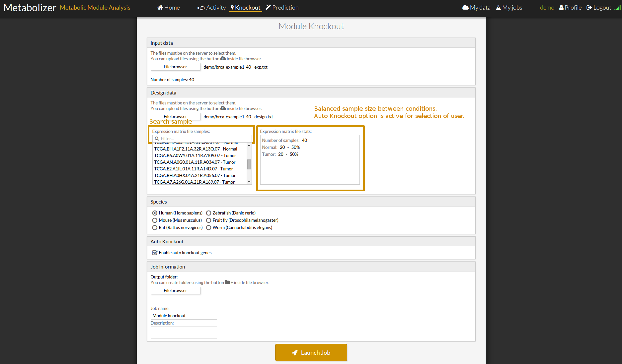Click the My data cloud icon
622x364 pixels.
(465, 7)
